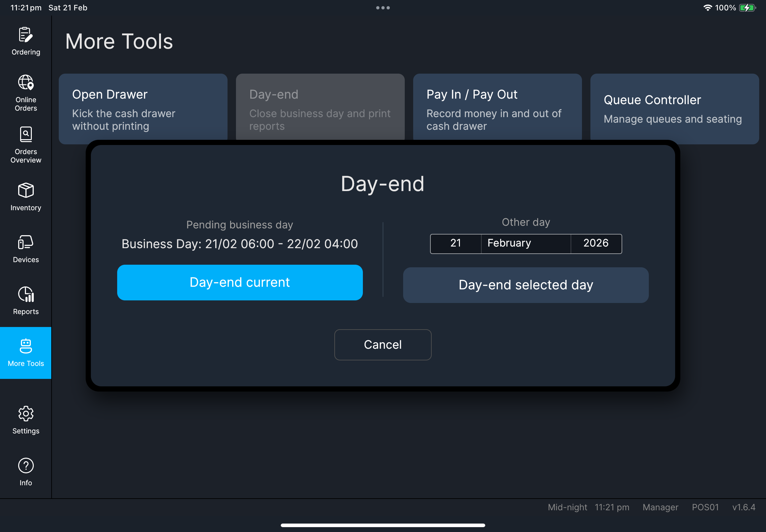Screen dimensions: 766x532
Task: Open the Devices icon in sidebar
Action: [x=26, y=242]
